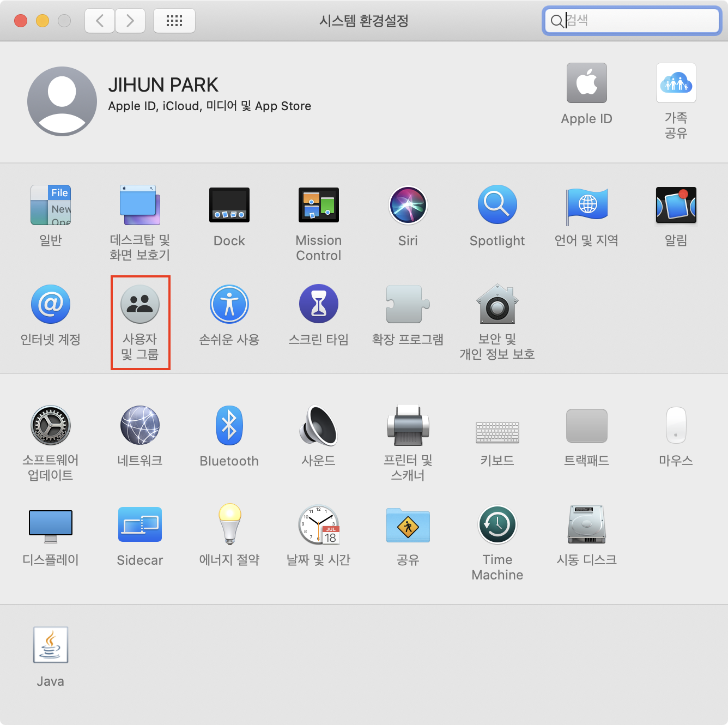Go forward with the toolbar arrow

coord(130,21)
